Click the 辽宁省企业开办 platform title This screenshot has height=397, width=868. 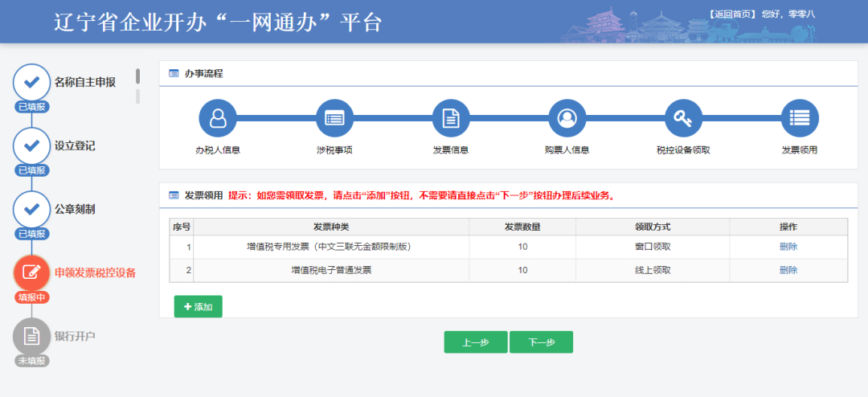point(219,23)
